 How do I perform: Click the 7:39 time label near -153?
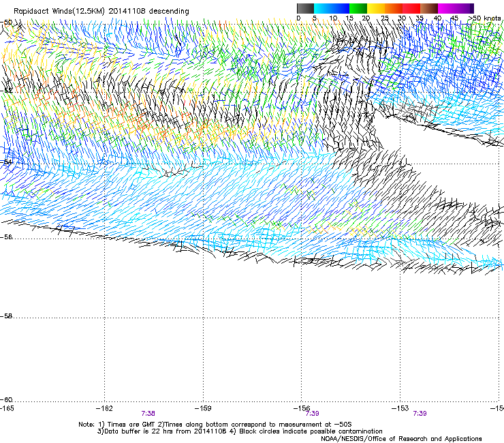coord(420,414)
